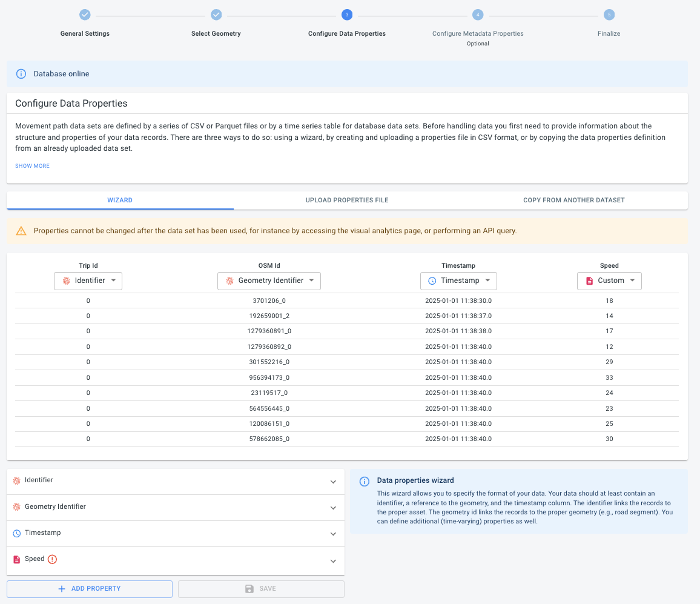Click the warning triangle icon in properties alert
Screen dimensions: 700x604
tap(21, 231)
